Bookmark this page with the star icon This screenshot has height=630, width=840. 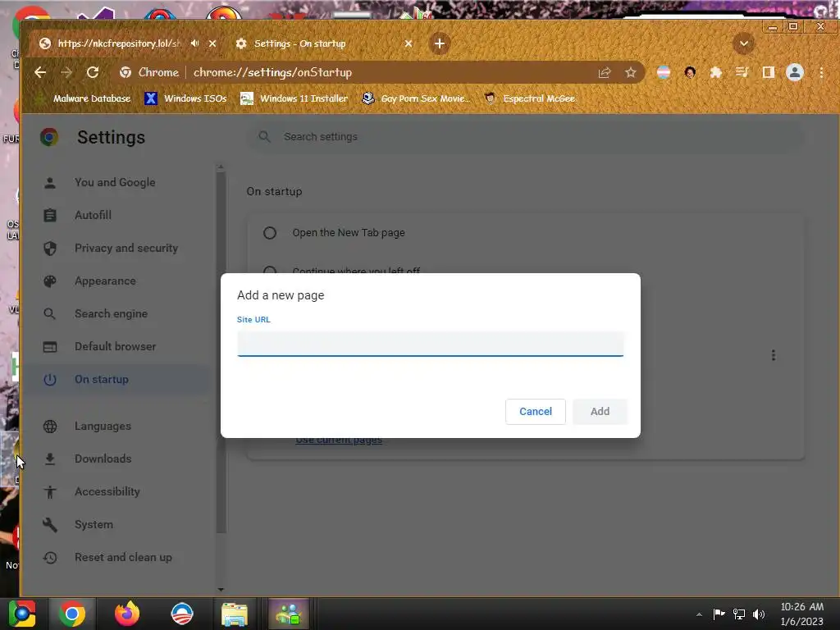point(631,72)
